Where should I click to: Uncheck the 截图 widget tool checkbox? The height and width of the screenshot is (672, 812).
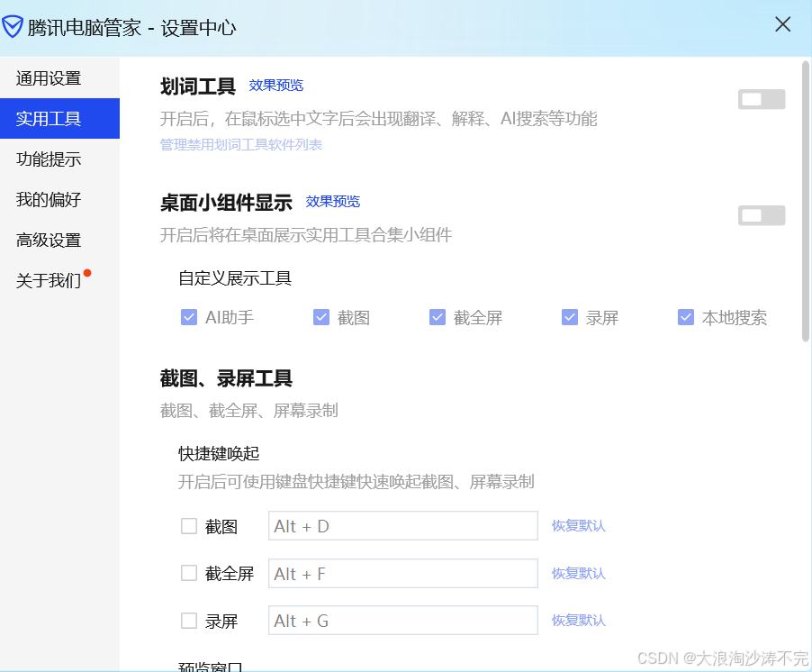coord(321,317)
